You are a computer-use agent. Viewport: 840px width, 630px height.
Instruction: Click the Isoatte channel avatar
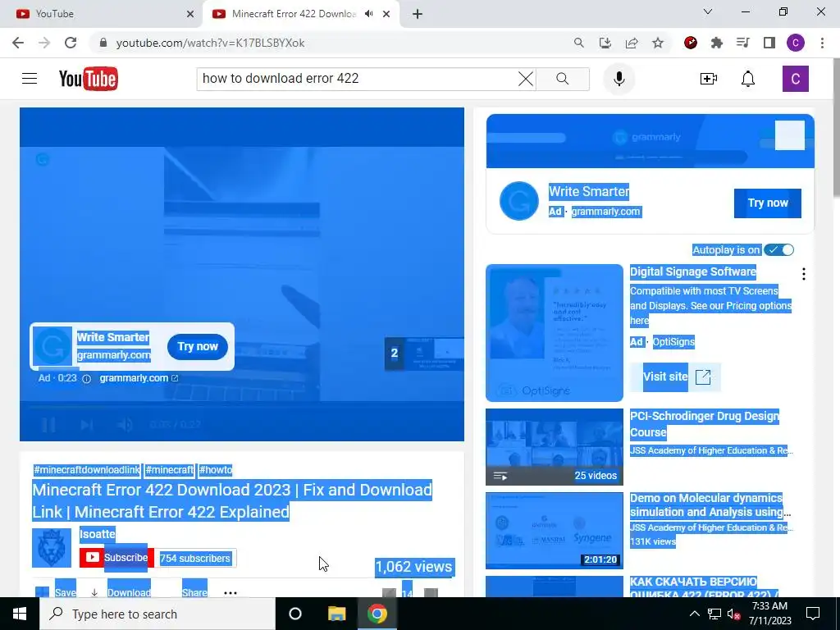point(52,548)
